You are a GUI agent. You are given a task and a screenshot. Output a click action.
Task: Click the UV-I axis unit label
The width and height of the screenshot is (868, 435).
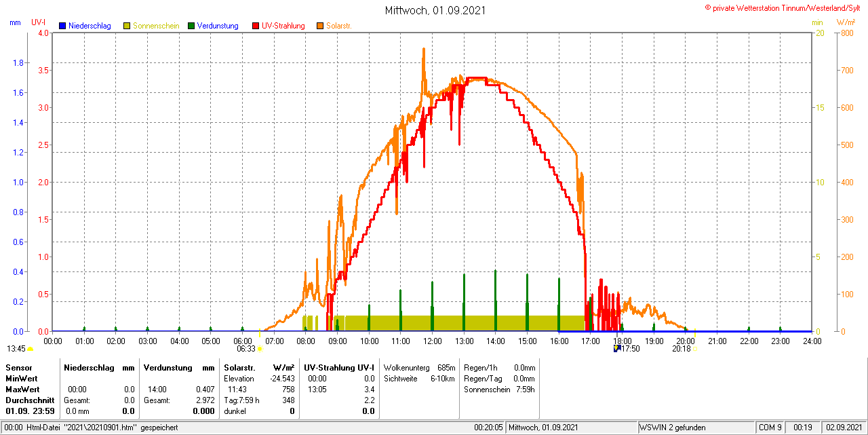point(39,22)
